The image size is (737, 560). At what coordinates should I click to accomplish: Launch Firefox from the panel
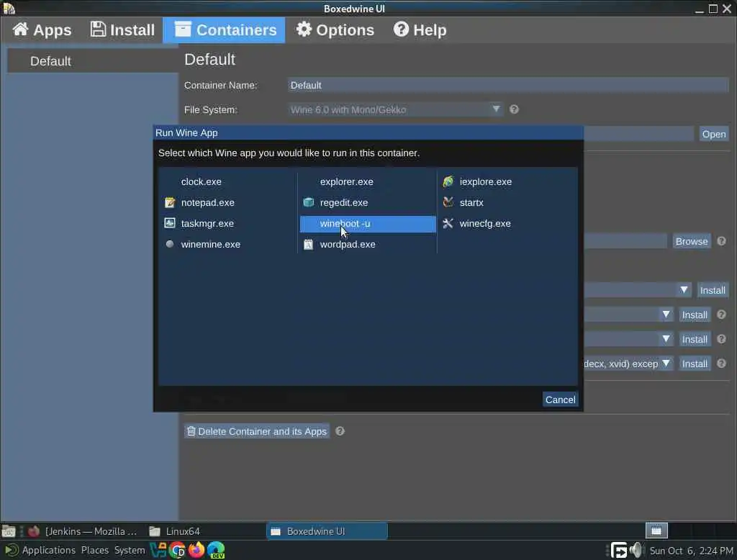coord(197,550)
